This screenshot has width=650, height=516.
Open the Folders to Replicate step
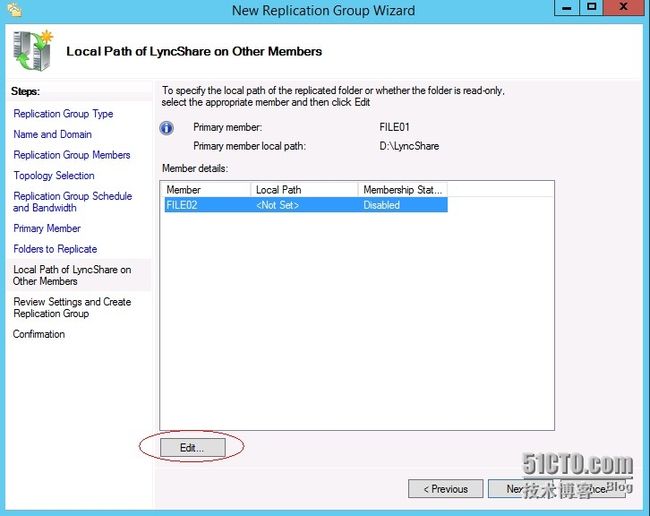tap(55, 249)
